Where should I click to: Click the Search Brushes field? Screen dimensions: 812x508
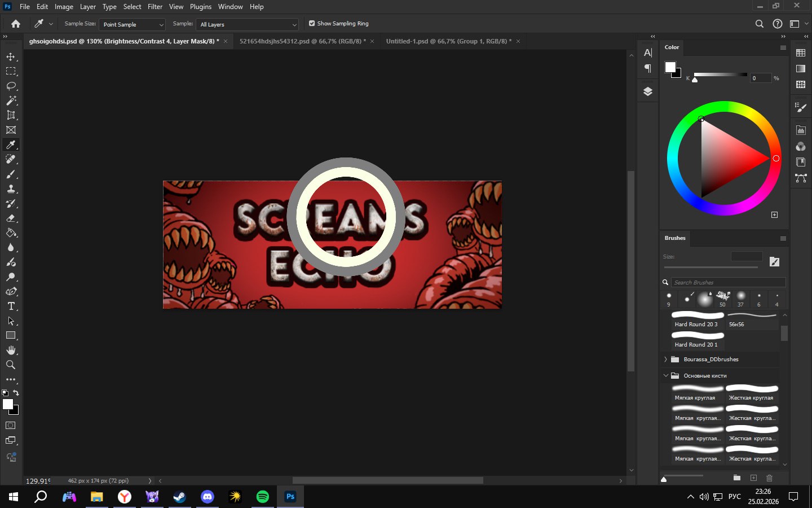[x=727, y=282]
